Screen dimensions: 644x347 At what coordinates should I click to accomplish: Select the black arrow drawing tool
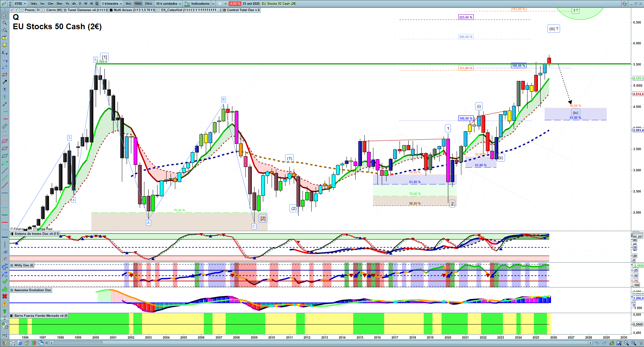(x=5, y=82)
